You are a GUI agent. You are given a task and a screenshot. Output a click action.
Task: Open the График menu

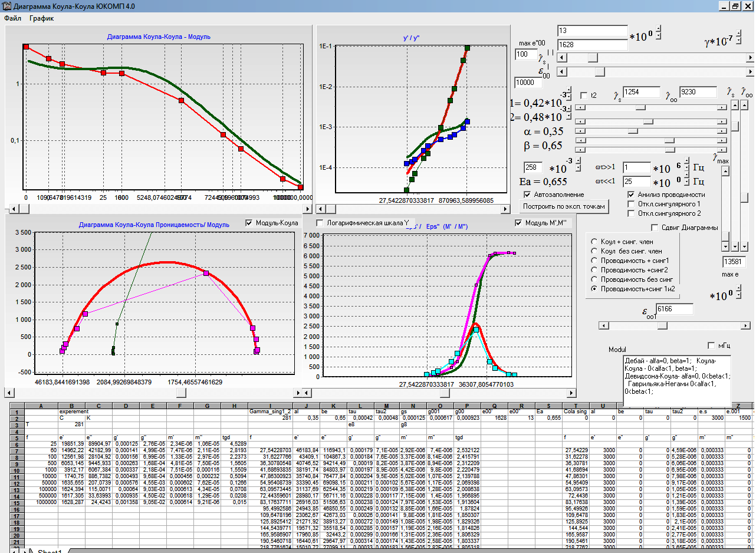(42, 18)
